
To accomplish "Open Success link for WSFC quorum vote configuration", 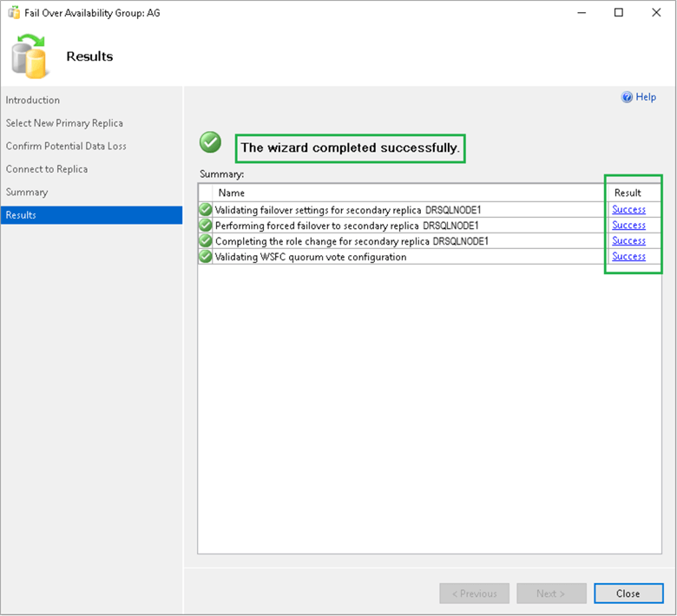I will pyautogui.click(x=628, y=256).
